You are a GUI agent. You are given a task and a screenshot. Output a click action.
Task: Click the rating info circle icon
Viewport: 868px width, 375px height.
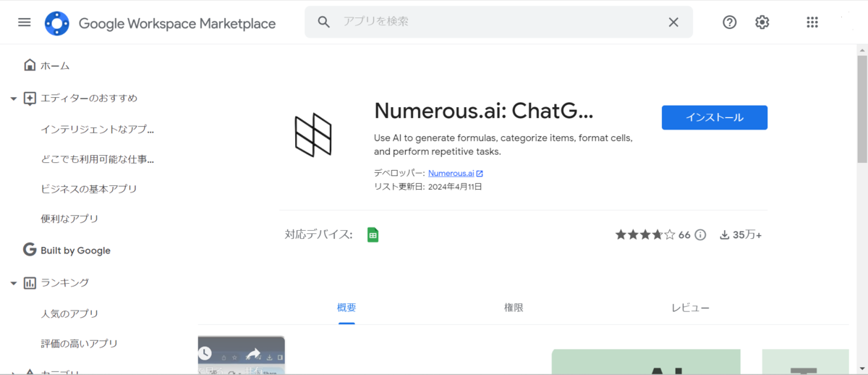[x=700, y=235]
